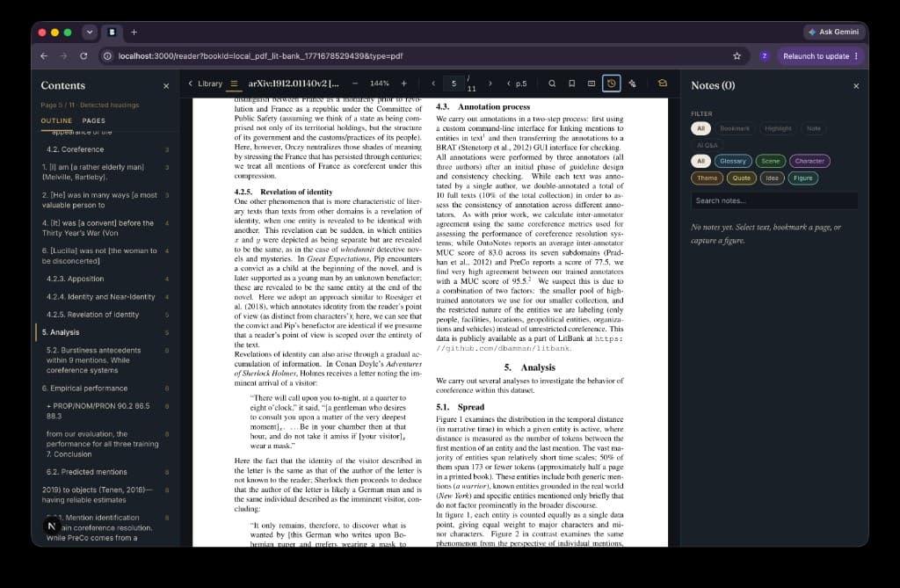Viewport: 900px width, 588px height.
Task: Open outline entry '[I] am [a rather elderly man]'
Action: tap(105, 171)
